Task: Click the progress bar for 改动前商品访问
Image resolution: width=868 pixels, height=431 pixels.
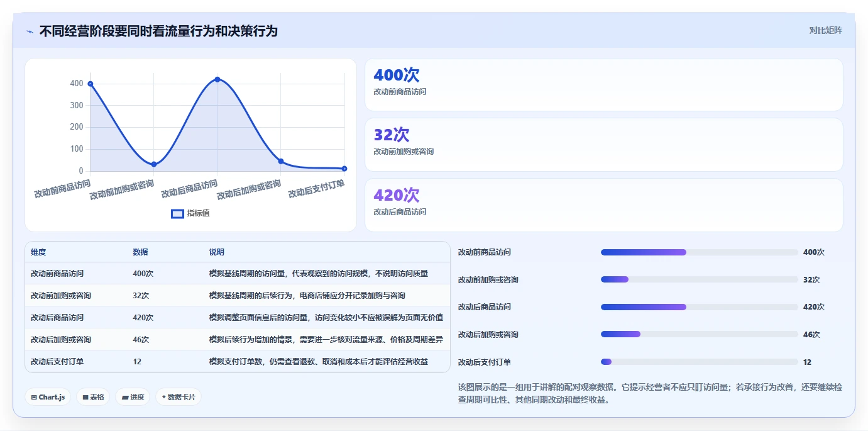Action: pos(699,252)
